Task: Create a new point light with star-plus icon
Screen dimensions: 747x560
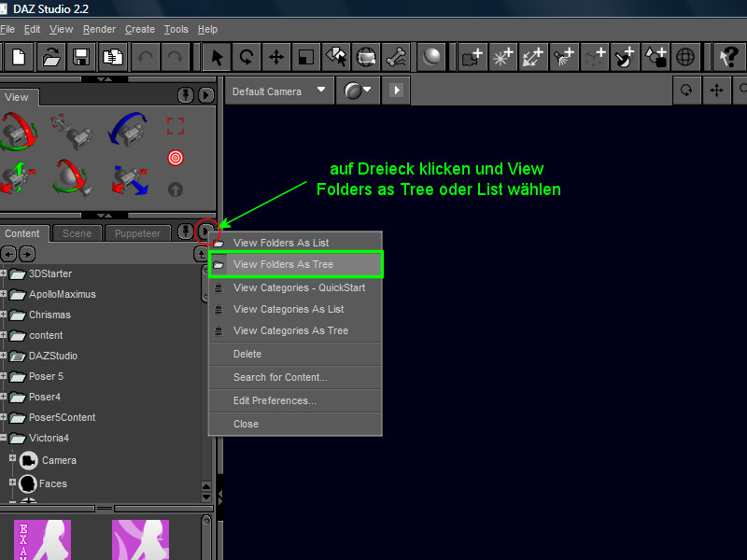Action: tap(502, 57)
